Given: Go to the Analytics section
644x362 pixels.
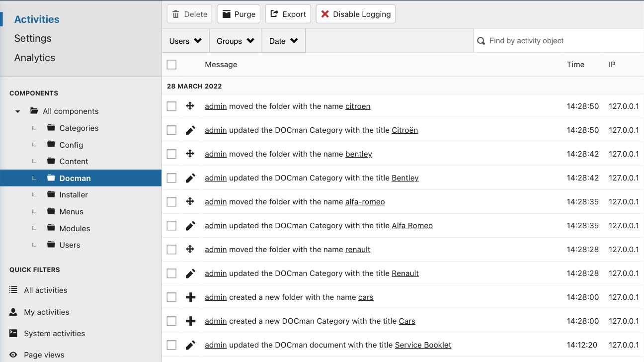Looking at the screenshot, I should click(x=35, y=58).
